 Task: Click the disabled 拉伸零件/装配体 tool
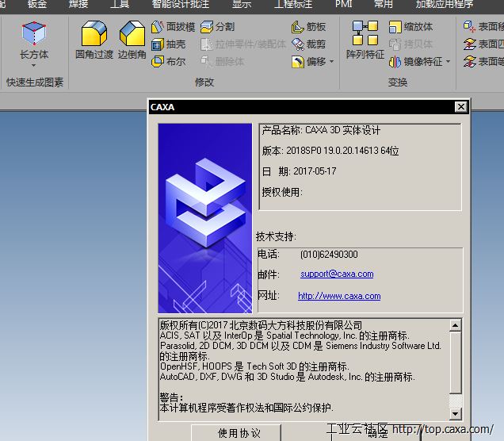[x=243, y=44]
